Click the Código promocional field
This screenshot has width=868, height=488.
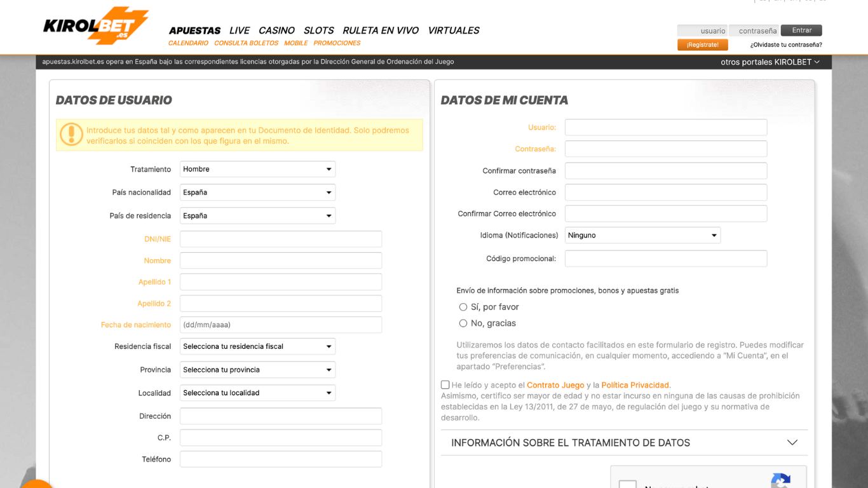coord(666,259)
